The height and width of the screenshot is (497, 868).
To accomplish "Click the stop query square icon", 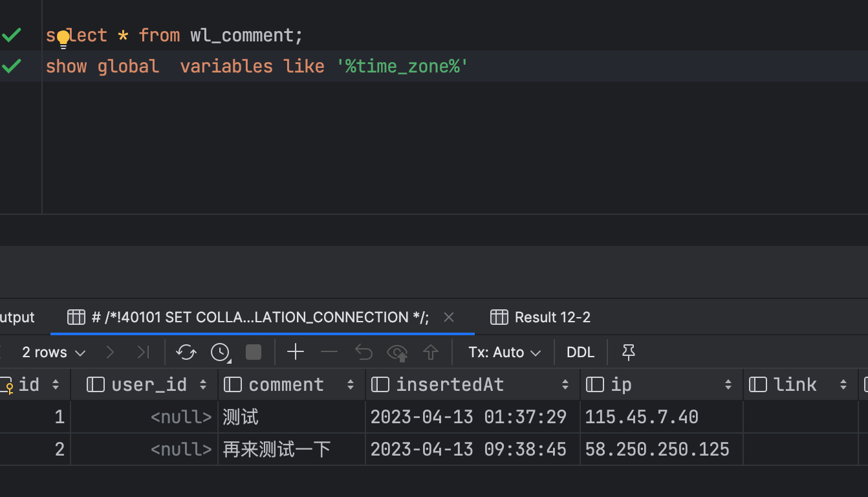I will click(253, 352).
